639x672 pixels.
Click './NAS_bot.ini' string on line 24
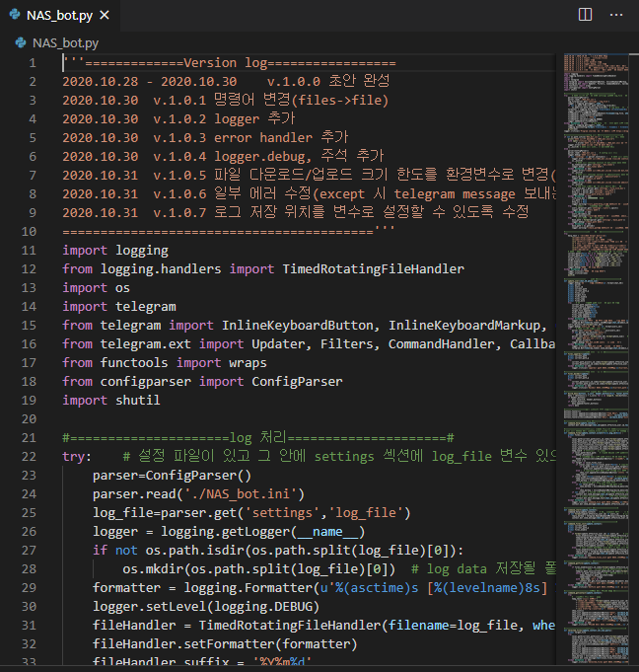click(x=241, y=494)
